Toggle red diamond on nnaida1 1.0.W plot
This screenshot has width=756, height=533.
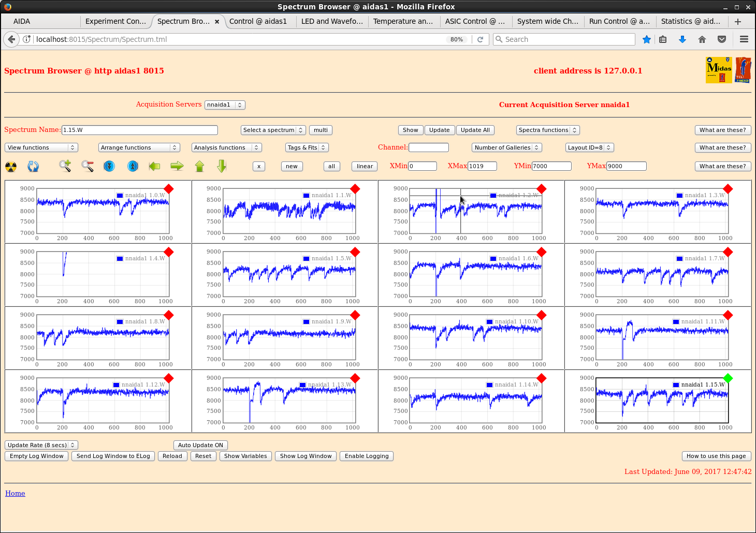[169, 189]
